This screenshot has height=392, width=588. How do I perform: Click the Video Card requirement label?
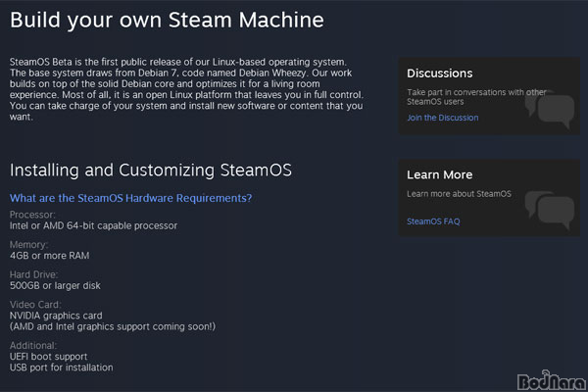click(35, 304)
